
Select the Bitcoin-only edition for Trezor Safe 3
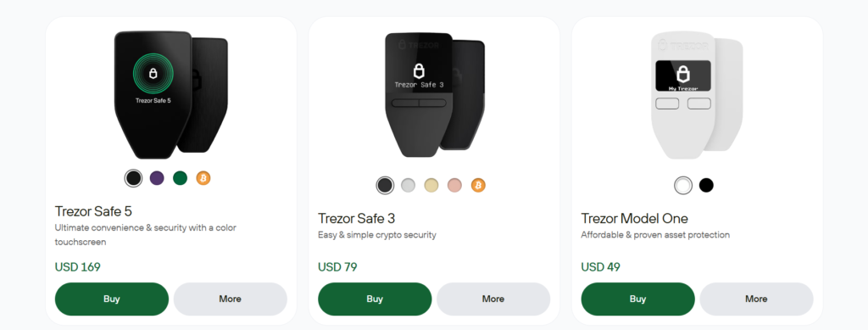pyautogui.click(x=478, y=185)
